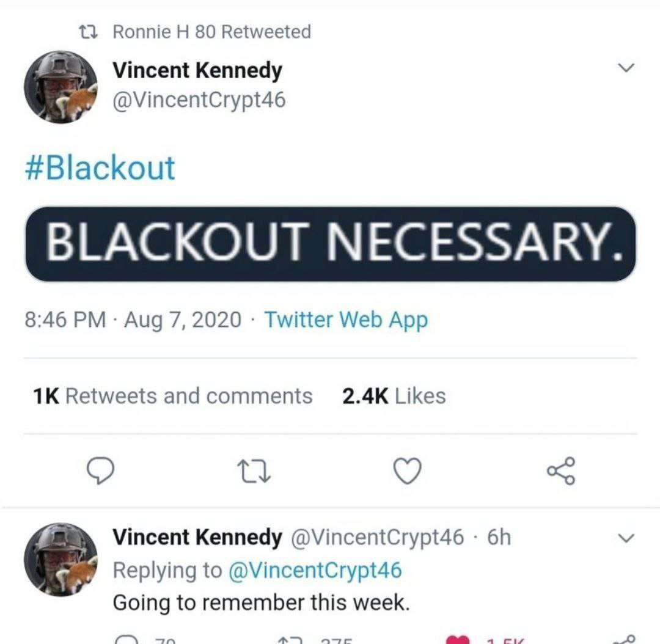Show the 2.4K Likes list
This screenshot has width=660, height=644.
click(394, 396)
